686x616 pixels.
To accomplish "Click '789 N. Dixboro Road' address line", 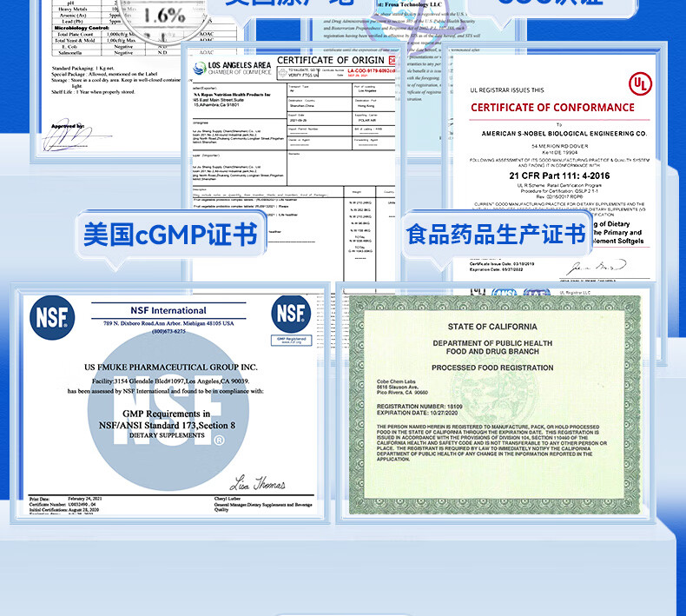I will coord(168,323).
